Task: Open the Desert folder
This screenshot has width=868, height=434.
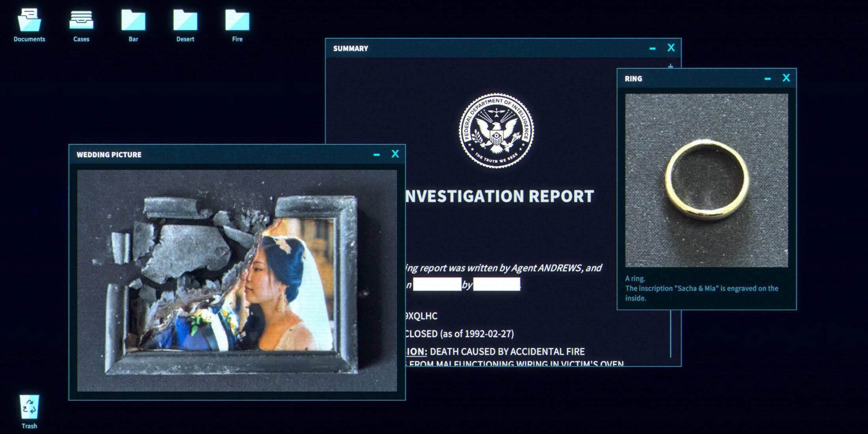Action: click(185, 21)
